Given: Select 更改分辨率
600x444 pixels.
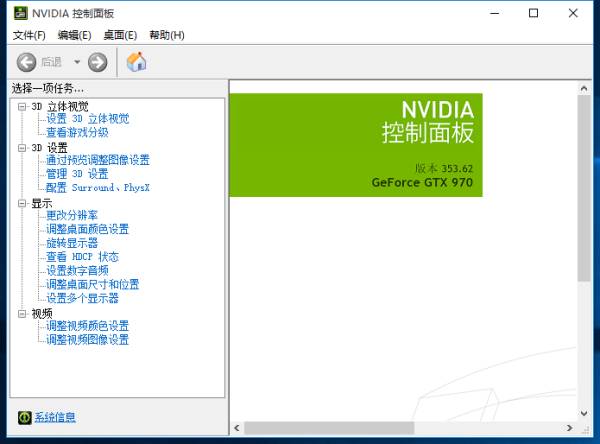Looking at the screenshot, I should [x=72, y=215].
